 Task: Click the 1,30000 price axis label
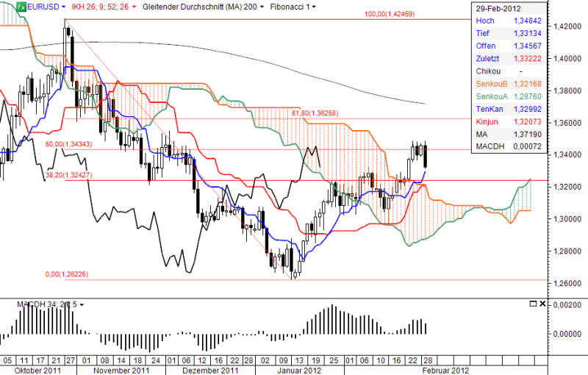(567, 218)
